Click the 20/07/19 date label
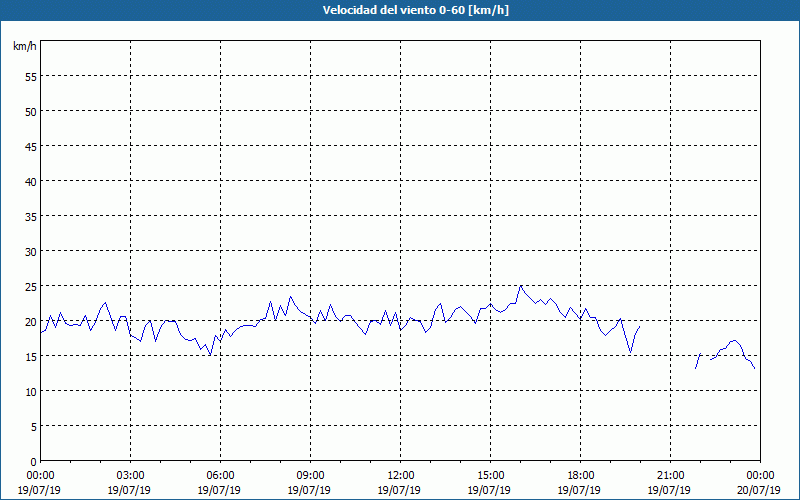Image resolution: width=800 pixels, height=500 pixels. point(759,490)
